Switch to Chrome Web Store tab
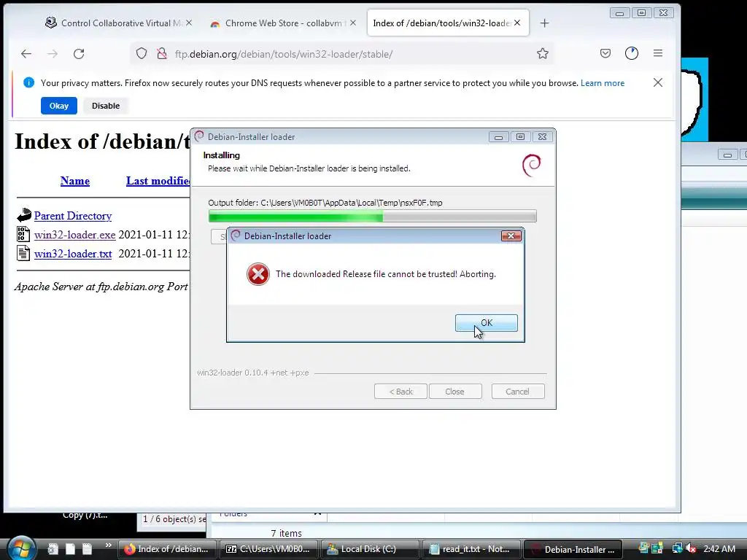Image resolution: width=747 pixels, height=560 pixels. pos(282,23)
